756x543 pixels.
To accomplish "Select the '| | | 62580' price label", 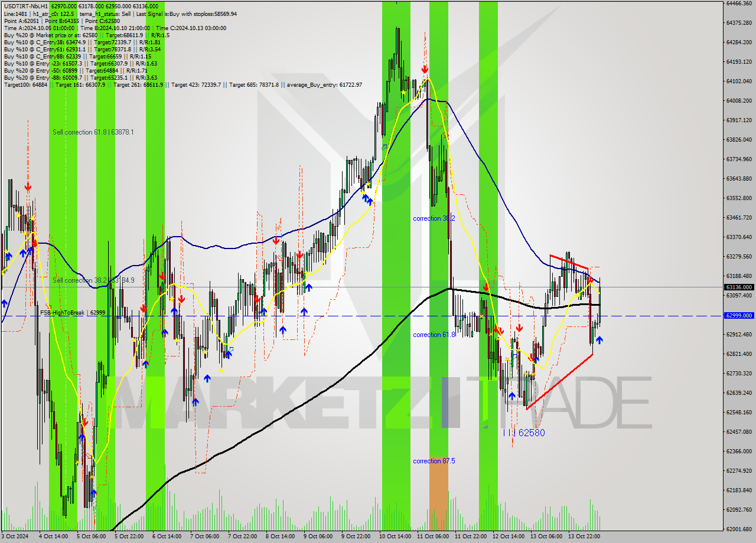I will point(523,433).
